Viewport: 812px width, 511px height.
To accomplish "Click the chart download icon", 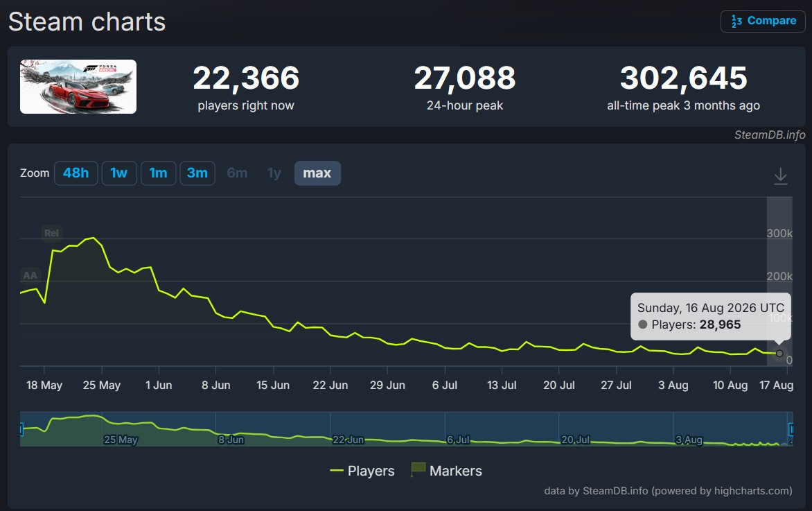I will [x=780, y=176].
